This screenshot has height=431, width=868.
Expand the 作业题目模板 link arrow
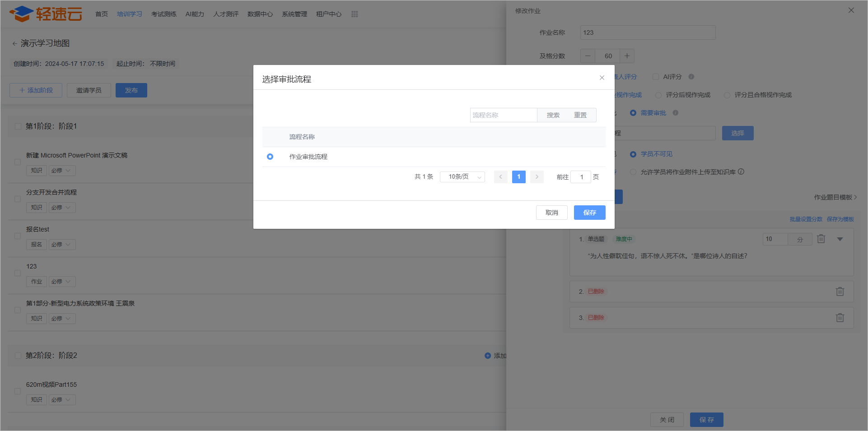pyautogui.click(x=855, y=197)
